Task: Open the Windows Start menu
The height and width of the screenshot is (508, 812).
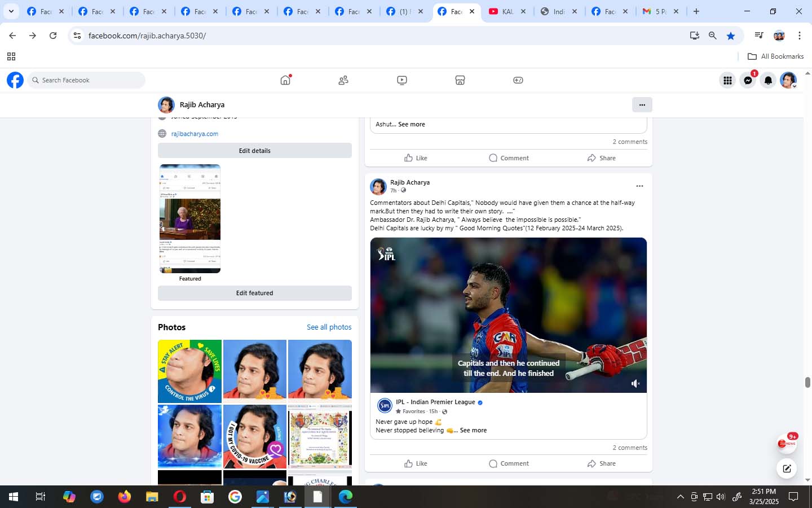Action: point(14,497)
